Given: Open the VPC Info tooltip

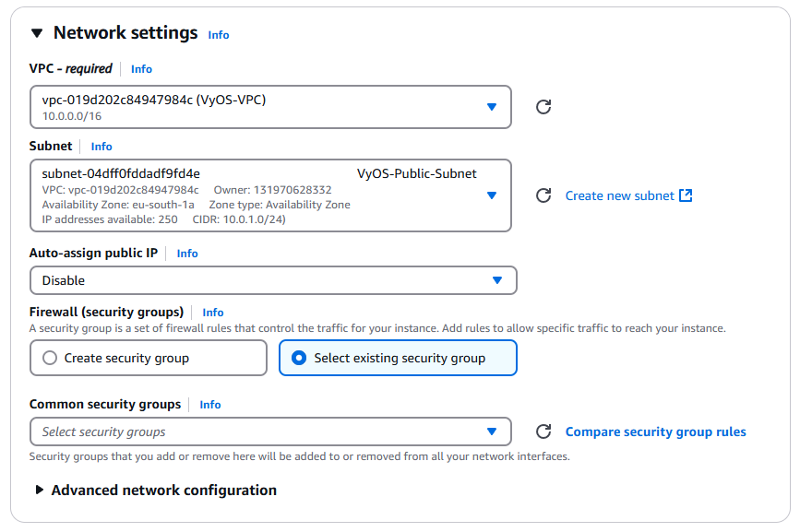Looking at the screenshot, I should click(x=141, y=68).
